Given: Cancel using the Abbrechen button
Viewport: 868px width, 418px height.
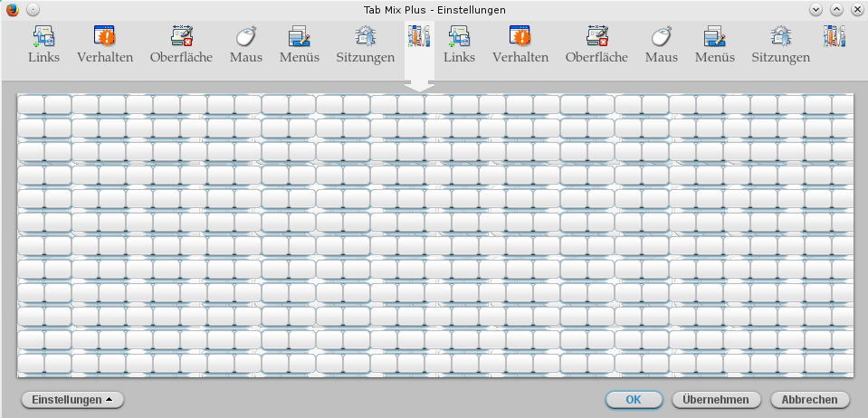Looking at the screenshot, I should (809, 400).
